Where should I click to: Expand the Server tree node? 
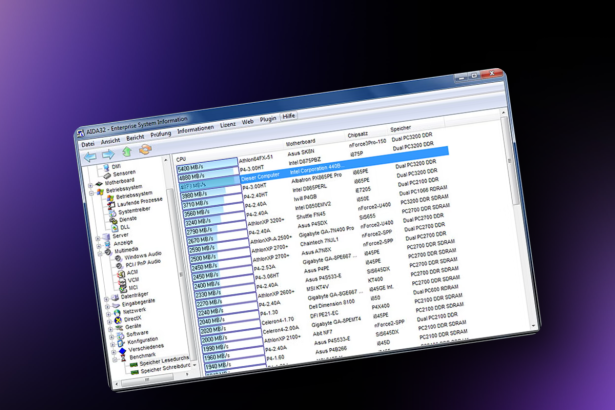coord(98,238)
